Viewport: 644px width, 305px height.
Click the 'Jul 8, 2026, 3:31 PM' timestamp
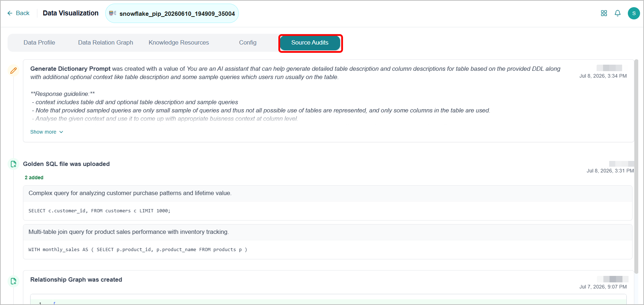click(610, 171)
